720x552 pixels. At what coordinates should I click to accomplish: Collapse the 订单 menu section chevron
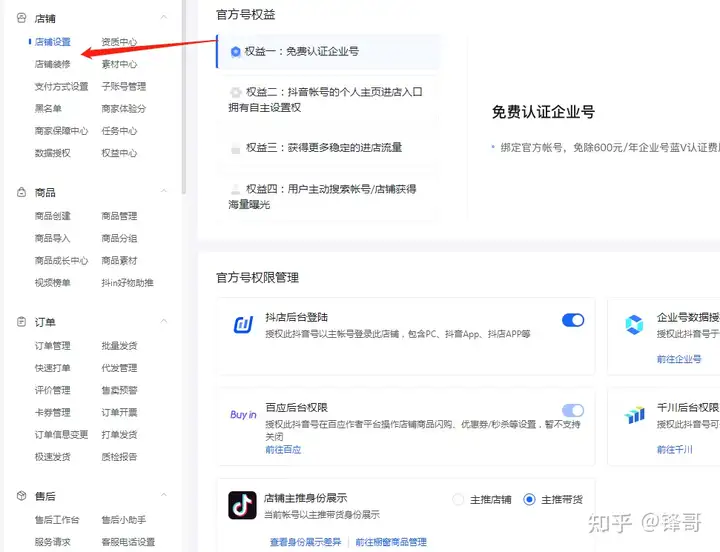point(163,321)
